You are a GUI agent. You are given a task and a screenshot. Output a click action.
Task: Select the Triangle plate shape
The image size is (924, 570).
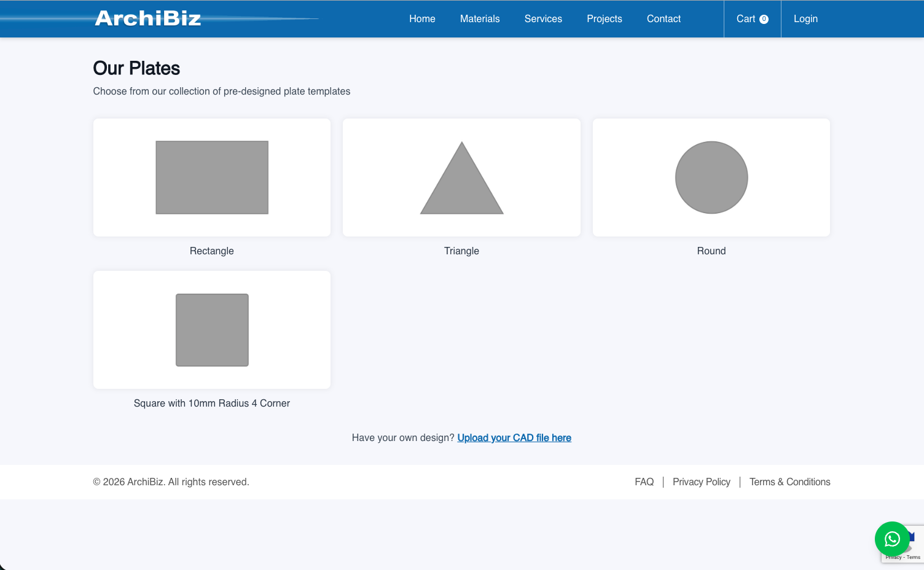click(x=461, y=178)
